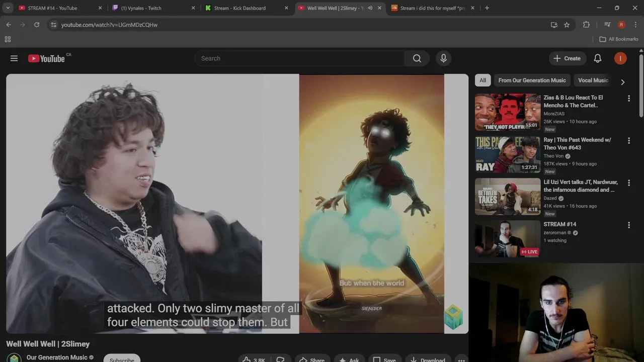Open more actions below the video
This screenshot has height=362, width=644.
(x=461, y=360)
